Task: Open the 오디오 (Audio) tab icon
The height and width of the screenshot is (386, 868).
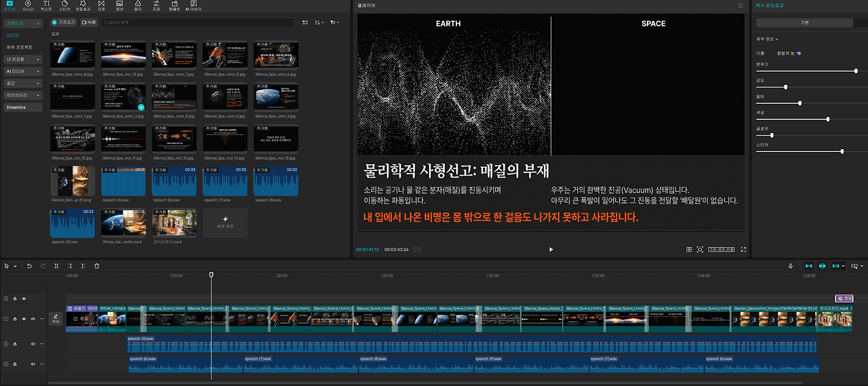Action: (x=28, y=7)
